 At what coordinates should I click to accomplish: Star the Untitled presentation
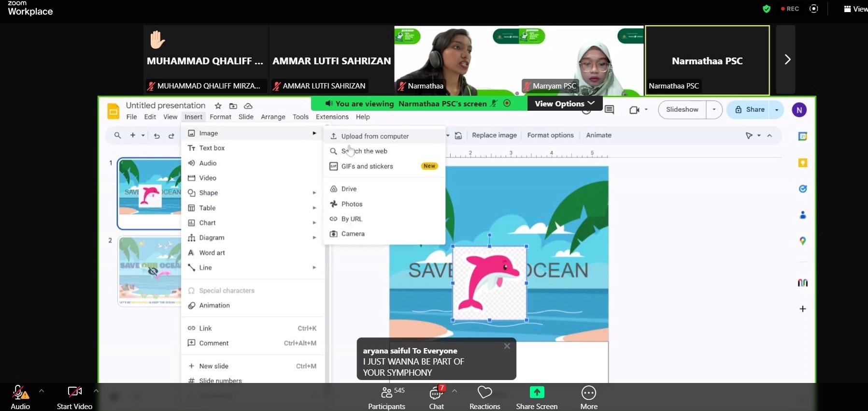pos(218,106)
